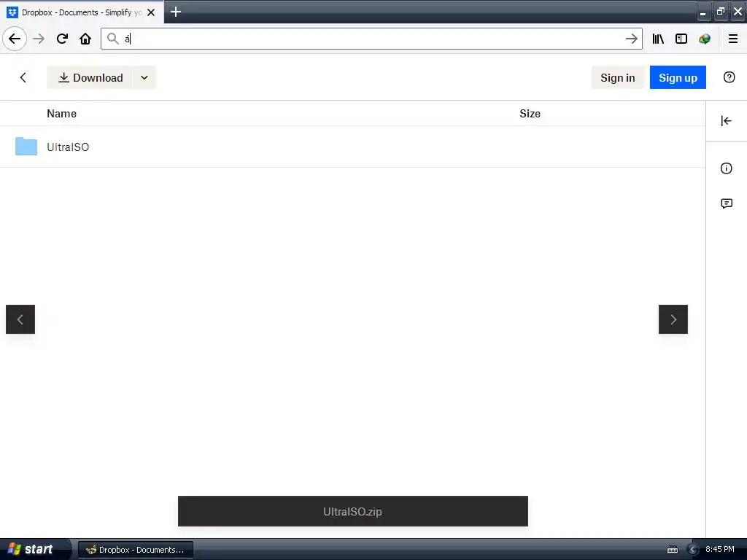Image resolution: width=747 pixels, height=560 pixels.
Task: Reload the current page
Action: (62, 39)
